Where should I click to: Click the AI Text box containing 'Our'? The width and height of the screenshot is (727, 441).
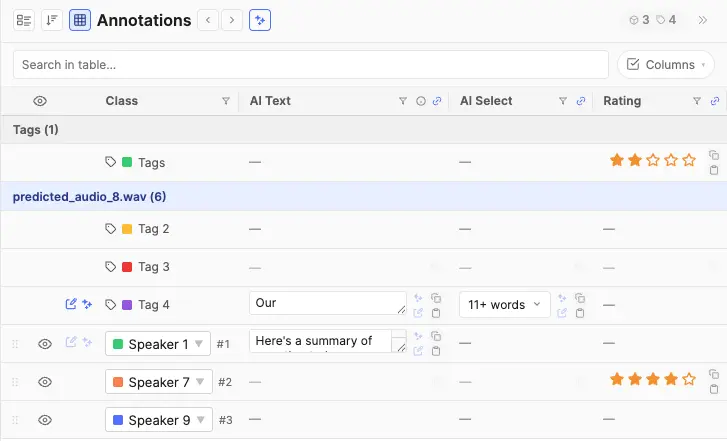click(x=327, y=303)
